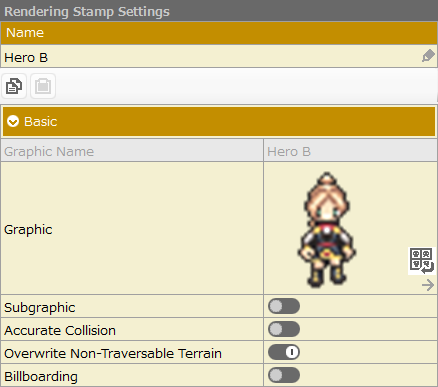
Task: Click the Graphic Name label cell
Action: pos(132,151)
